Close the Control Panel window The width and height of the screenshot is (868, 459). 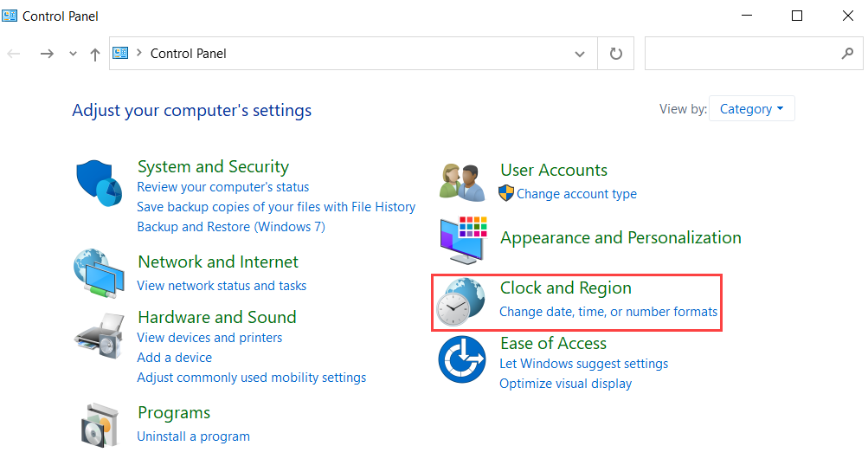point(847,16)
